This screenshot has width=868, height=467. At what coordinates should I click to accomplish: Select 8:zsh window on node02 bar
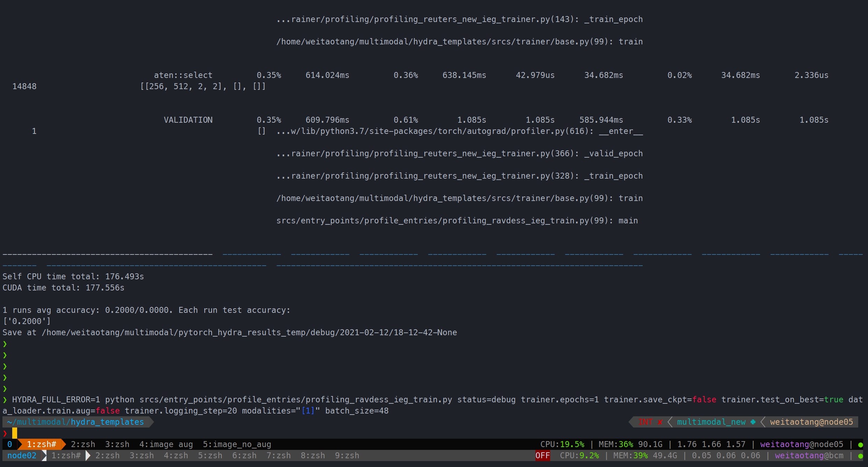point(313,455)
